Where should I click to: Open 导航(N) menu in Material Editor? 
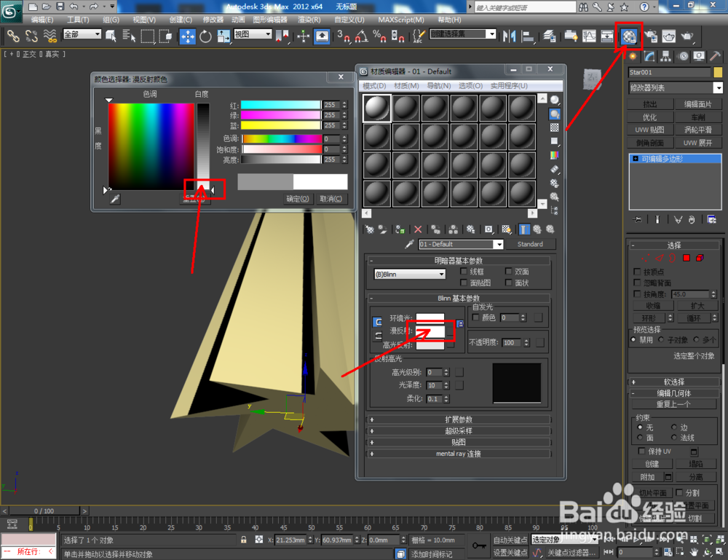pos(439,85)
